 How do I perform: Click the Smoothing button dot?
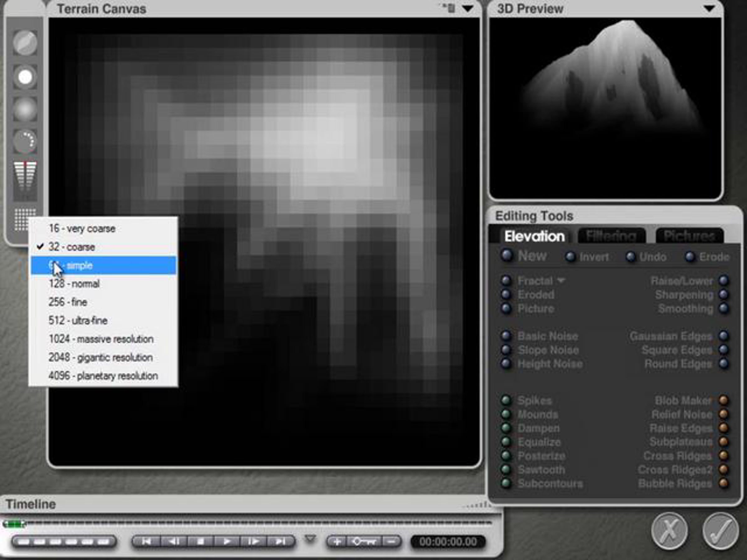click(723, 308)
